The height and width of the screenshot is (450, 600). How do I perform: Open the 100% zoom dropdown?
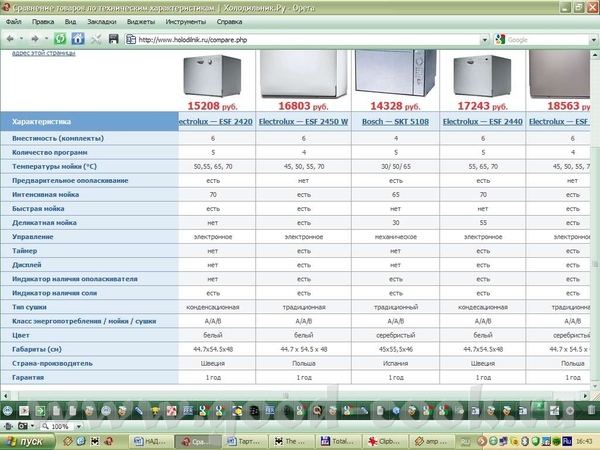click(78, 426)
